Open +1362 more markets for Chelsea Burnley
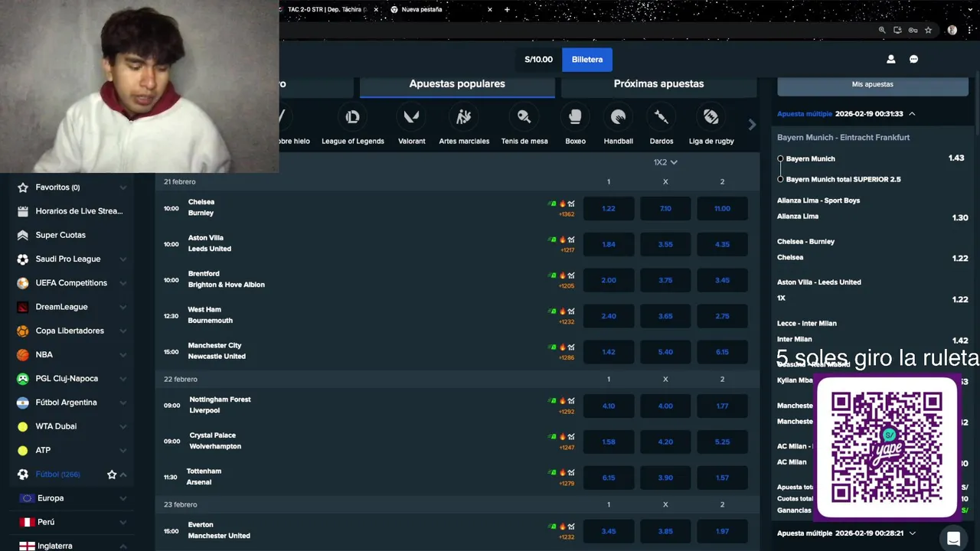980x551 pixels. point(567,214)
